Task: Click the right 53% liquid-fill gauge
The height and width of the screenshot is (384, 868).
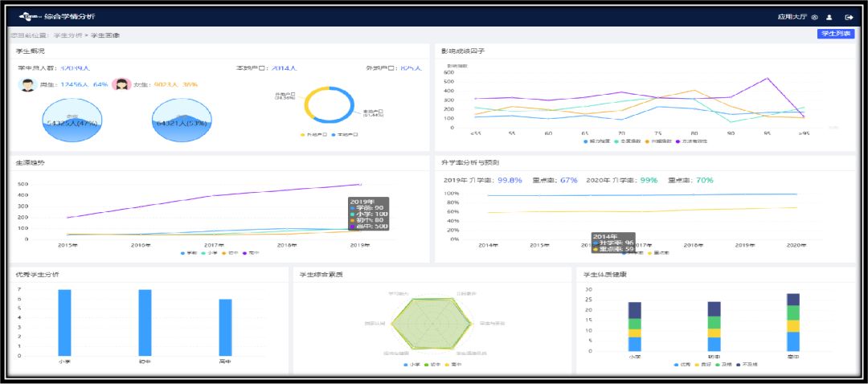Action: pos(182,121)
